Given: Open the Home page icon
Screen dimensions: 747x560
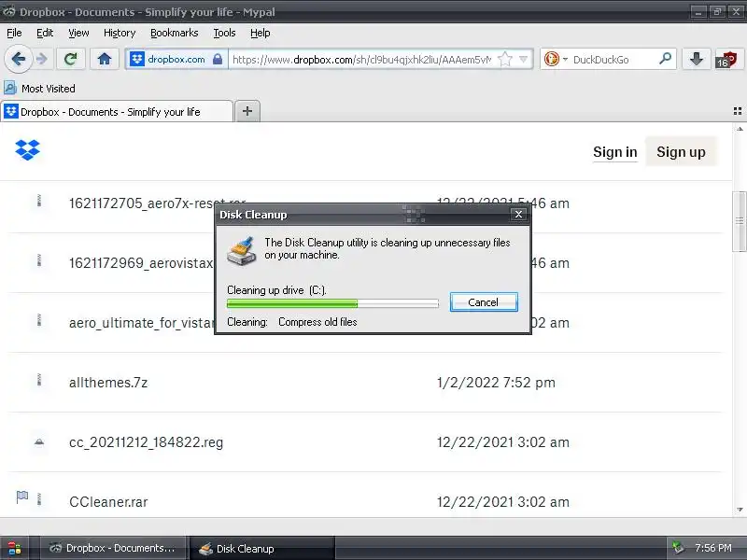Looking at the screenshot, I should [105, 59].
